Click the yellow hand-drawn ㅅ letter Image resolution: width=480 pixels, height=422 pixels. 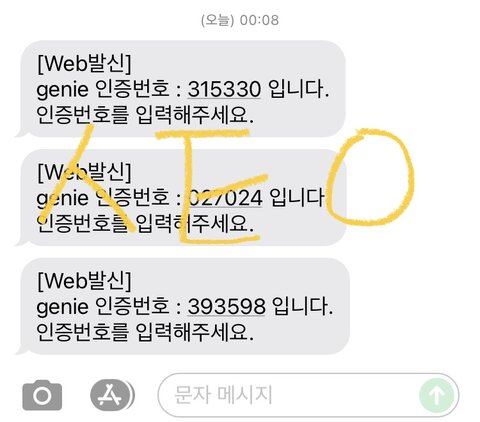tap(88, 178)
